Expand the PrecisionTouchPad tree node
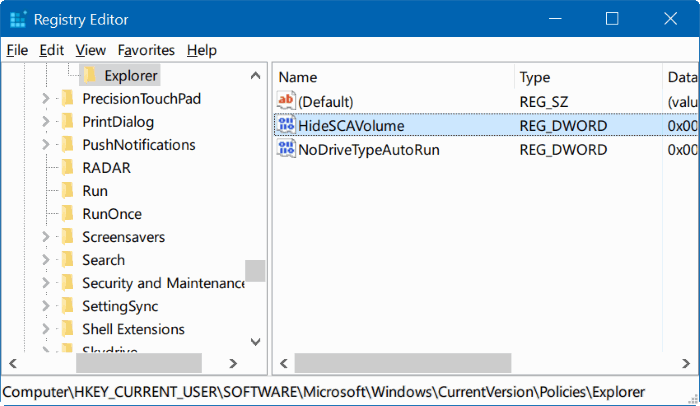This screenshot has width=700, height=406. pos(45,98)
